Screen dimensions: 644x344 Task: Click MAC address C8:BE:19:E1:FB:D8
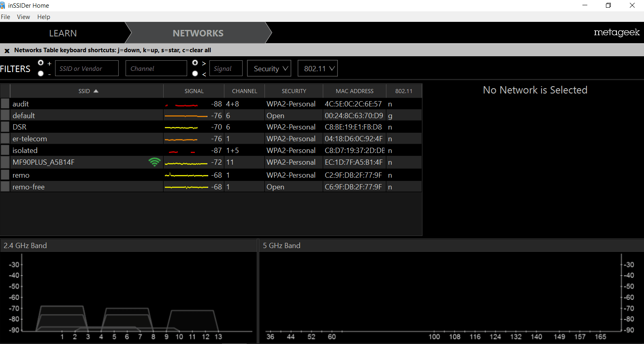(353, 127)
